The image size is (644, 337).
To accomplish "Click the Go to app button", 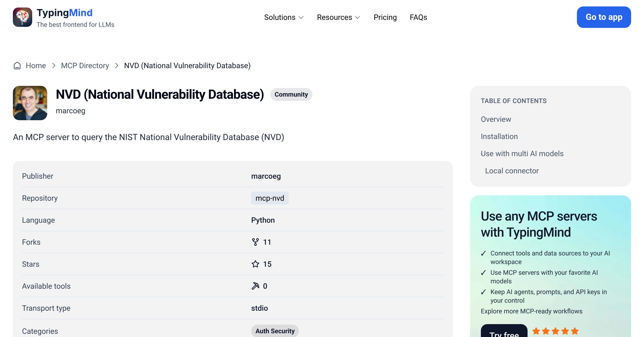I will pos(604,17).
